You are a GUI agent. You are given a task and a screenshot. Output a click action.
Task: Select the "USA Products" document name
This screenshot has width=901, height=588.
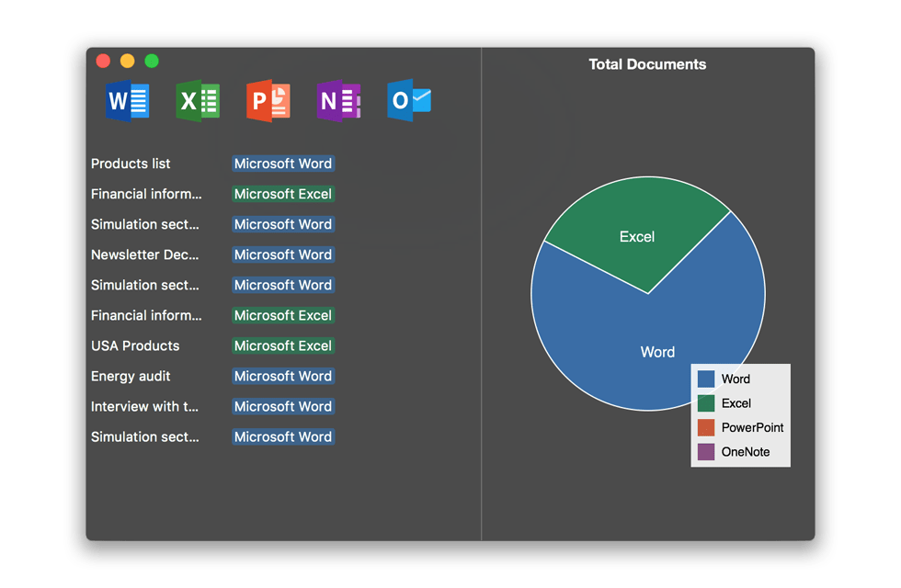(x=135, y=345)
